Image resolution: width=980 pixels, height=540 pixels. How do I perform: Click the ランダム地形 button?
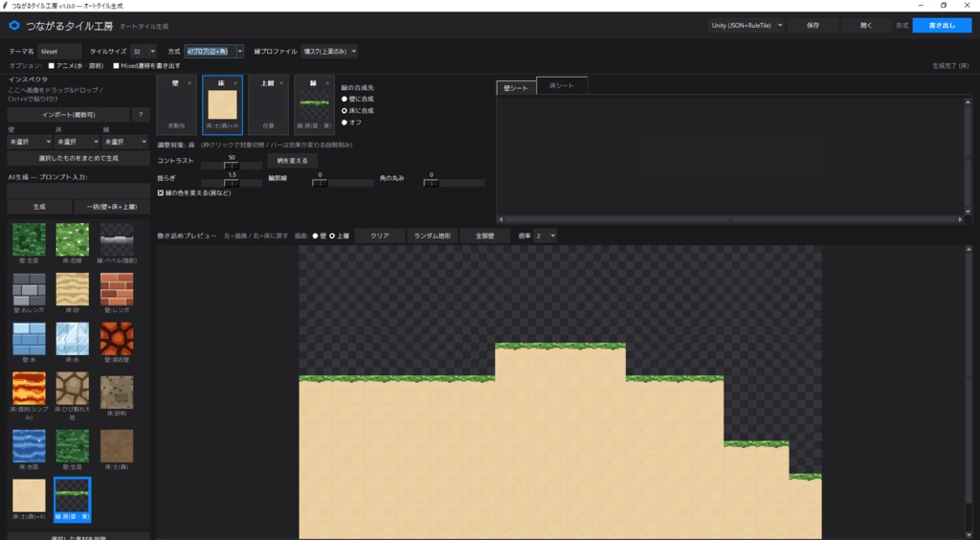point(432,236)
